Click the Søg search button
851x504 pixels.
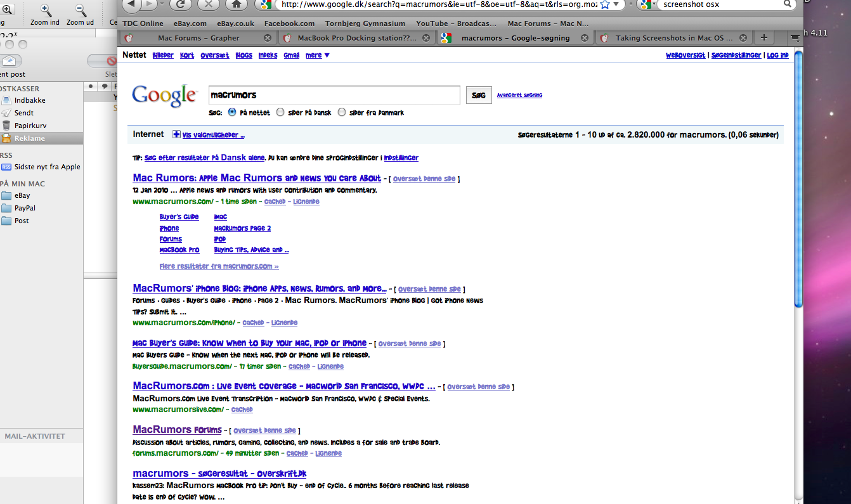(479, 95)
